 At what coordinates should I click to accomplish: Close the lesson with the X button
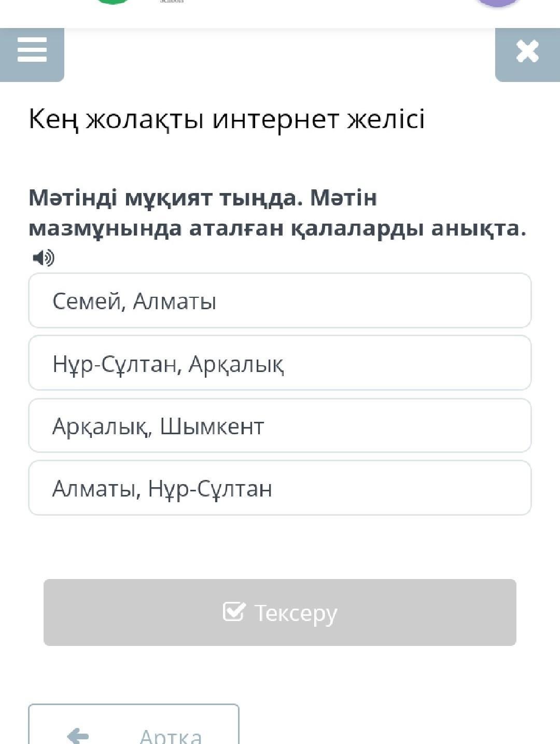pos(527,54)
